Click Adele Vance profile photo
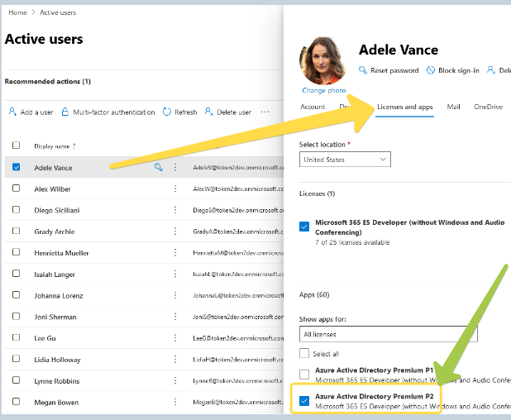Image resolution: width=511 pixels, height=420 pixels. (322, 61)
